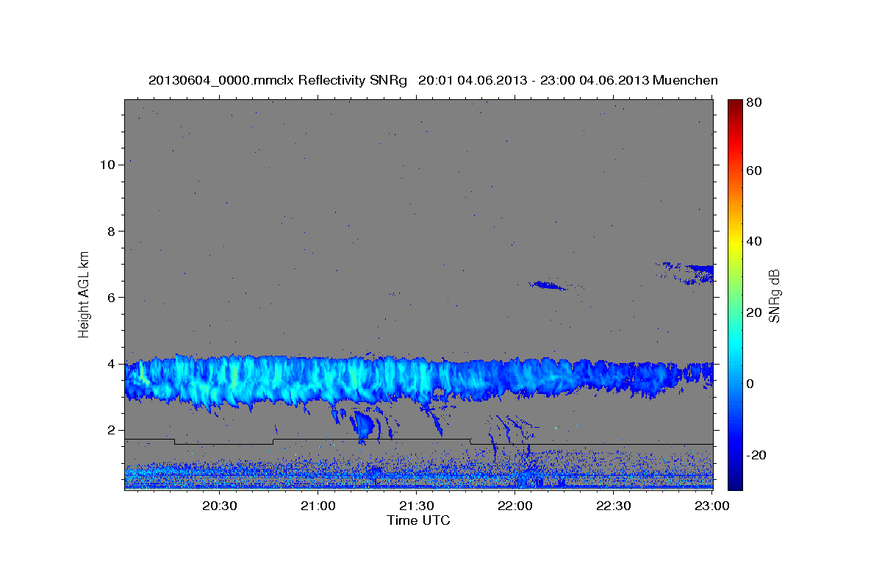This screenshot has height=588, width=882.
Task: Click the height tick label 8
Action: click(111, 231)
